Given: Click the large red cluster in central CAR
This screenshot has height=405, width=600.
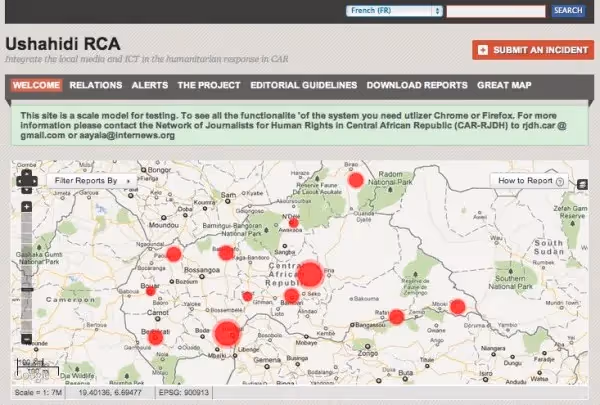Looking at the screenshot, I should [310, 274].
